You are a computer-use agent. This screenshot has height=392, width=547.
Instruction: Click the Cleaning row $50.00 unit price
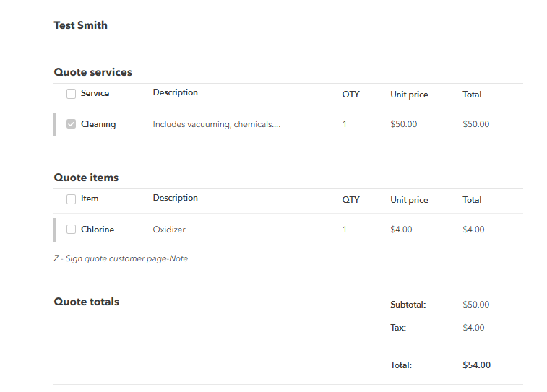pyautogui.click(x=403, y=124)
